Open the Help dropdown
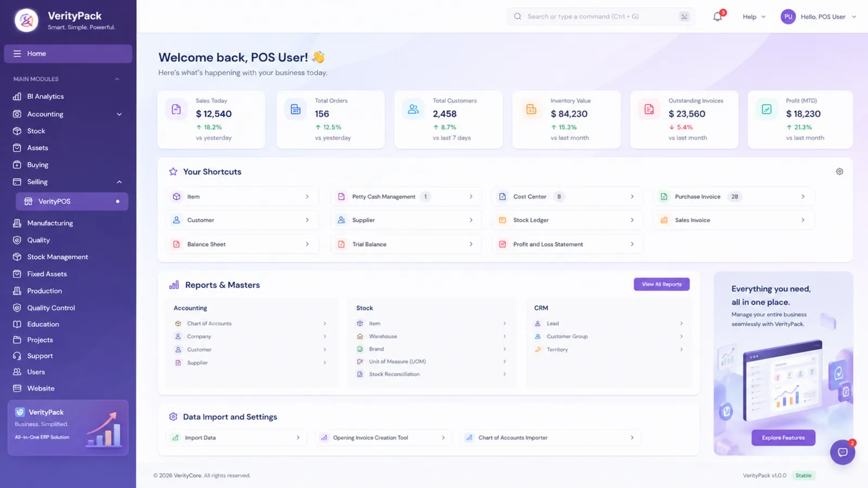The width and height of the screenshot is (868, 488). [754, 17]
